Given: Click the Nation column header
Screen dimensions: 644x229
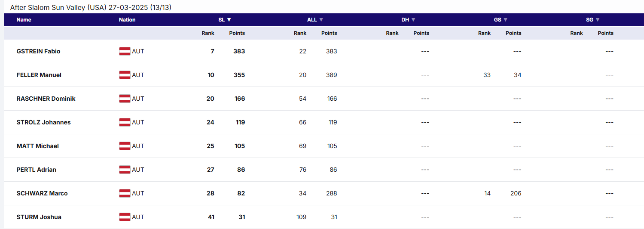Looking at the screenshot, I should tap(127, 20).
